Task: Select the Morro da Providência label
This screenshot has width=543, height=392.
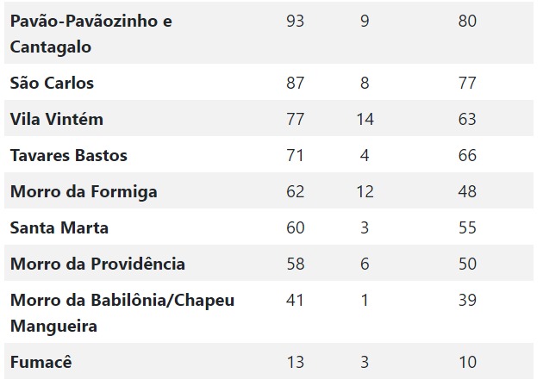Action: point(97,264)
